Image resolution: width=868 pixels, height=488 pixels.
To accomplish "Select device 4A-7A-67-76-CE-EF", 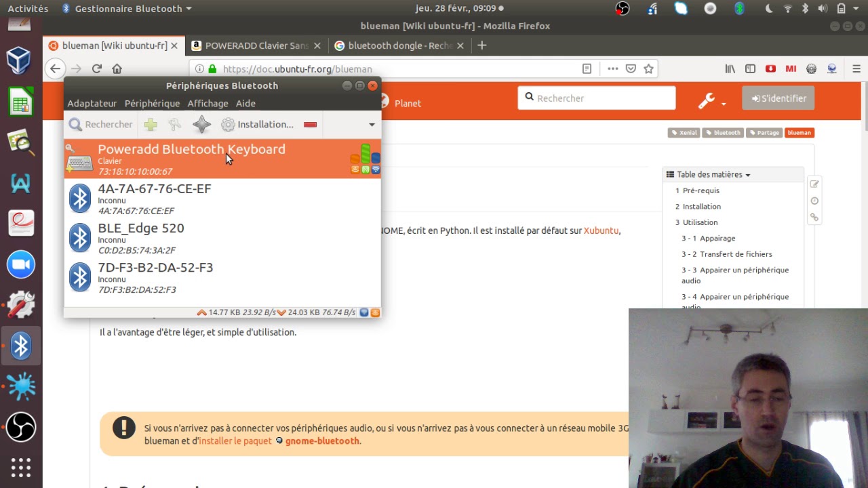I will coord(222,199).
